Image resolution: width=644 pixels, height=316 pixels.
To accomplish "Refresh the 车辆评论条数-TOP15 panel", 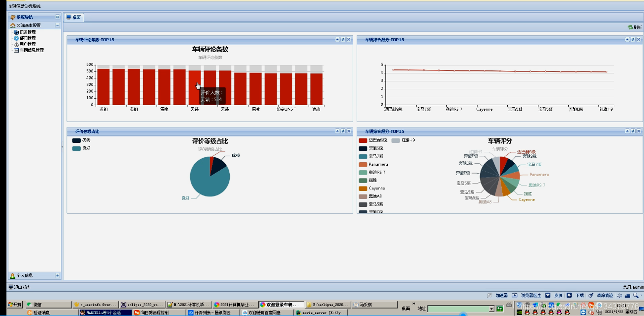I will tap(343, 39).
